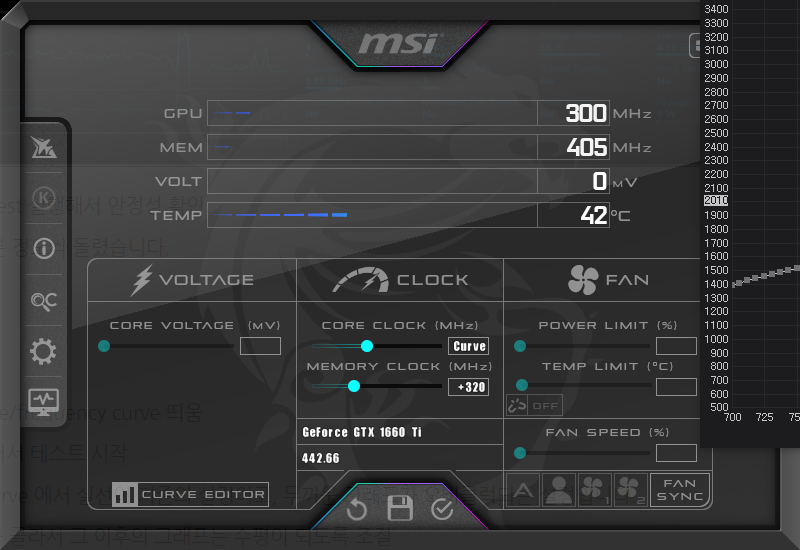Click the fan speed value field

point(677,453)
